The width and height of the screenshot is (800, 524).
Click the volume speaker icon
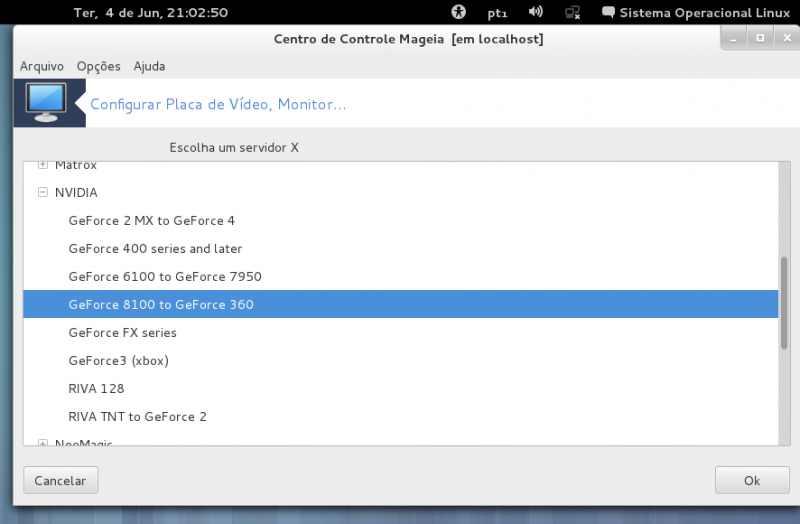pos(535,12)
